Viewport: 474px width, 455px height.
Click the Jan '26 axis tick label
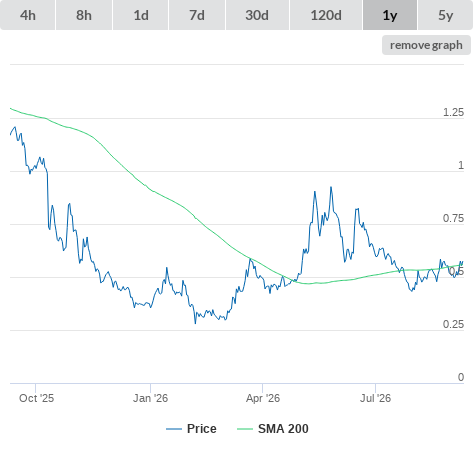pyautogui.click(x=150, y=398)
